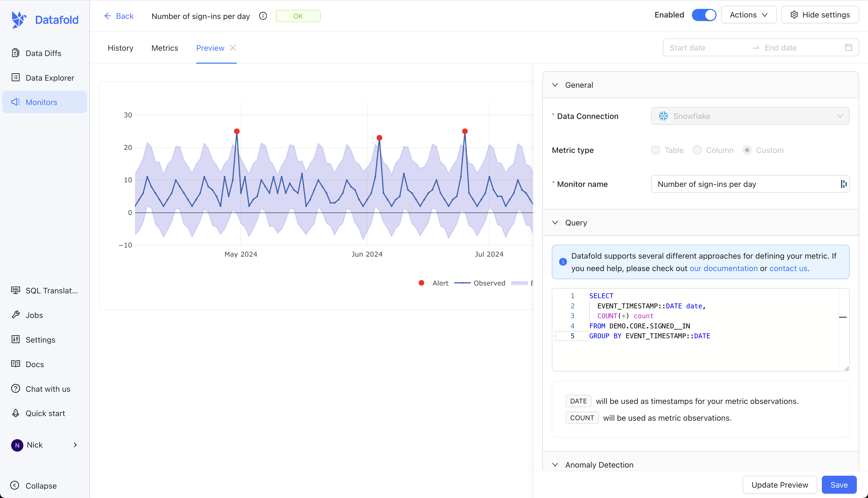Image resolution: width=868 pixels, height=498 pixels.
Task: Click line 4 FROM DEMO.CORE.SIGNED__IN
Action: click(x=639, y=326)
